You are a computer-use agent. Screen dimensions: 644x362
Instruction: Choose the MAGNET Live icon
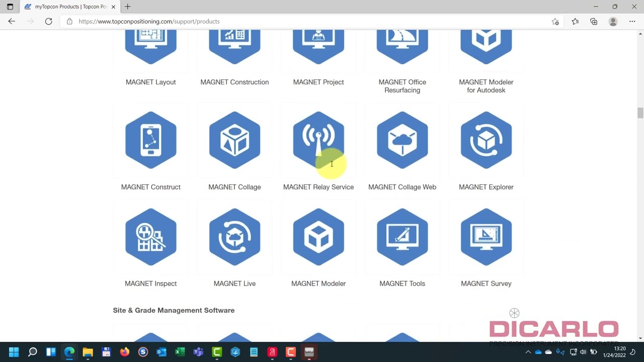click(234, 237)
